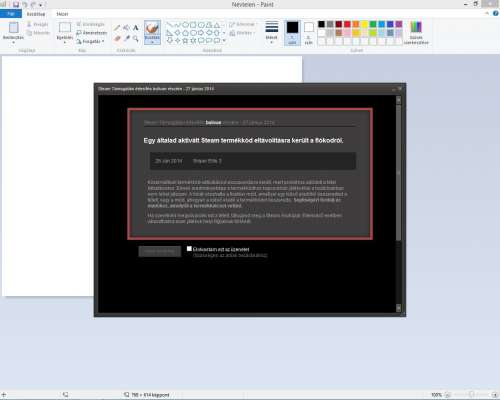Screen dimensions: 500x400
Task: Choose the Cloud callout shape
Action: [x=217, y=41]
